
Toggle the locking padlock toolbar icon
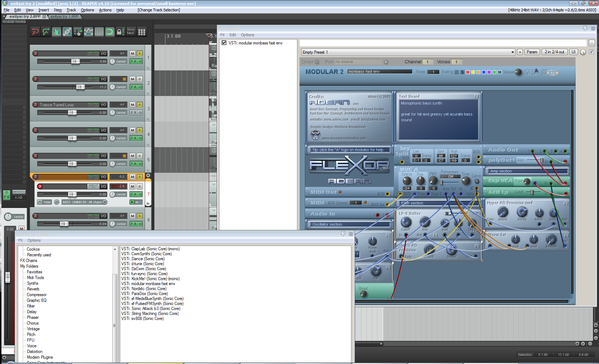(x=121, y=32)
